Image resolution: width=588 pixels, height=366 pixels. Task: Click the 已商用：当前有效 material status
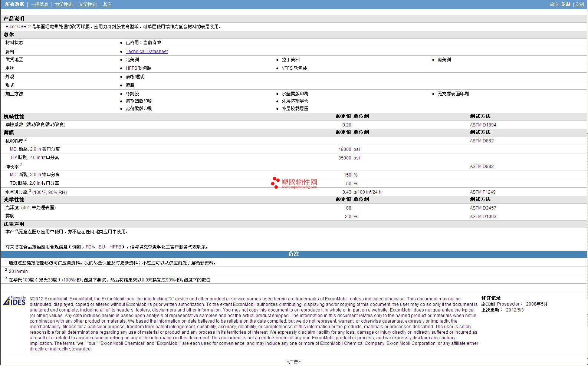[143, 43]
